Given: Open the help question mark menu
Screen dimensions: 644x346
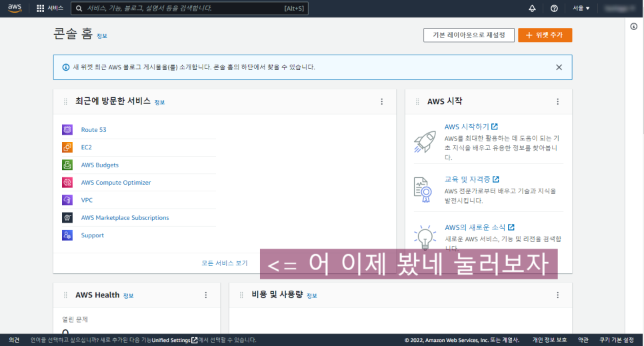Looking at the screenshot, I should pos(554,8).
